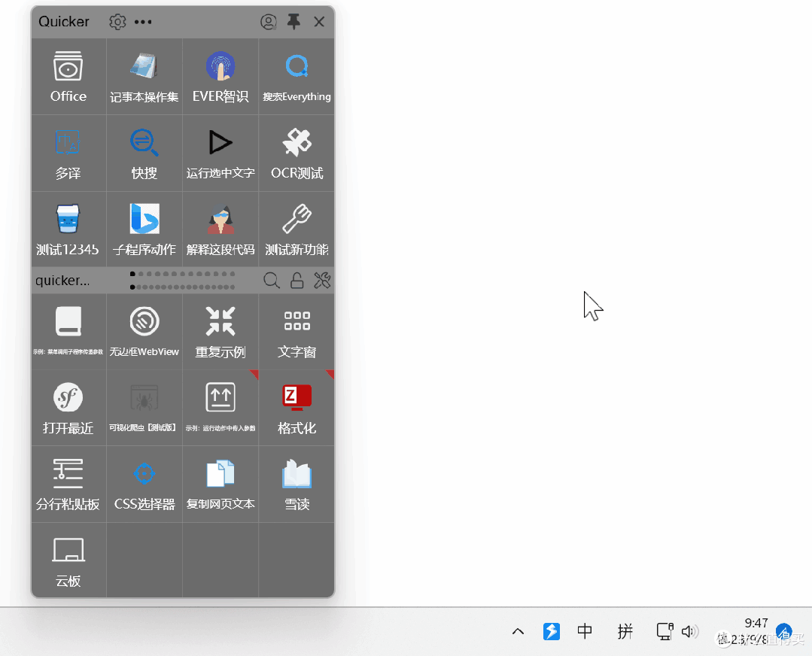Run the 子程序动作 Bing-icon action
Viewport: 812px width, 656px height.
pyautogui.click(x=144, y=229)
